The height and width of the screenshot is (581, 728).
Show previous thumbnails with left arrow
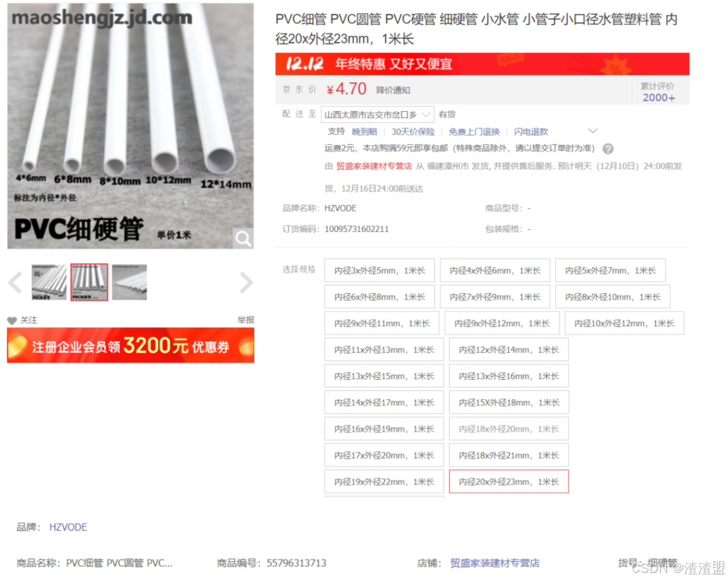point(15,282)
